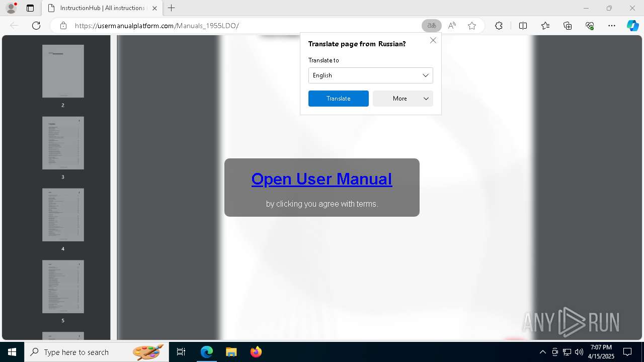Open the tab actions menu icon
The height and width of the screenshot is (362, 644).
coord(30,8)
